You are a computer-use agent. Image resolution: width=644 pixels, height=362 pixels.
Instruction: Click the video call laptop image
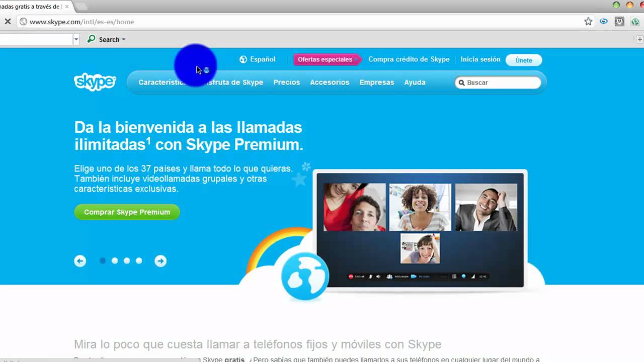click(x=420, y=231)
